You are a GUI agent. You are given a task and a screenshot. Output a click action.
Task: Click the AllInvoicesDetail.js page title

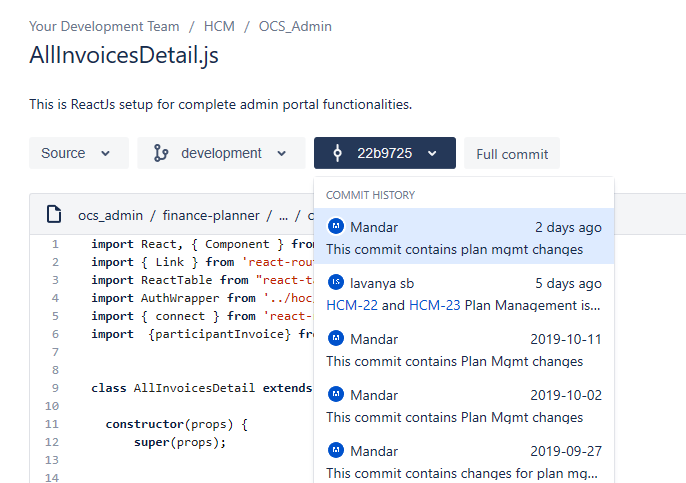point(124,56)
